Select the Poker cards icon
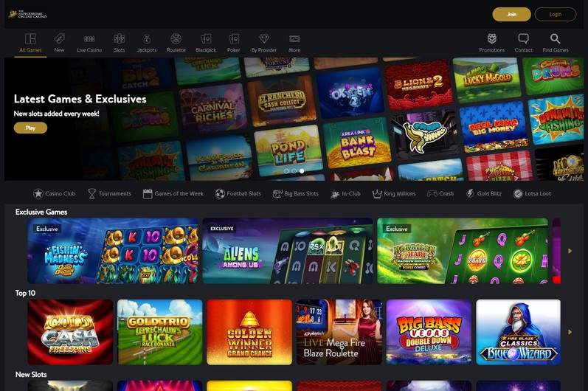Screen dimensions: 588x391 click(x=234, y=38)
